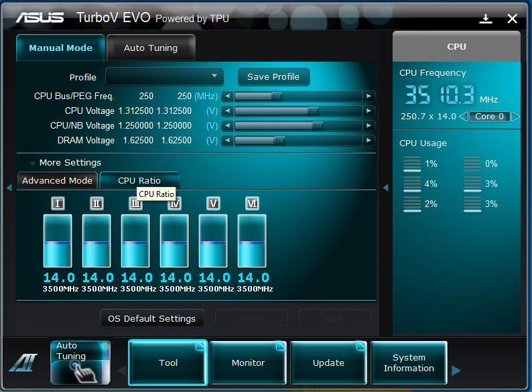
Task: Click the 1.312500 CPU Voltage target value
Action: [x=174, y=111]
